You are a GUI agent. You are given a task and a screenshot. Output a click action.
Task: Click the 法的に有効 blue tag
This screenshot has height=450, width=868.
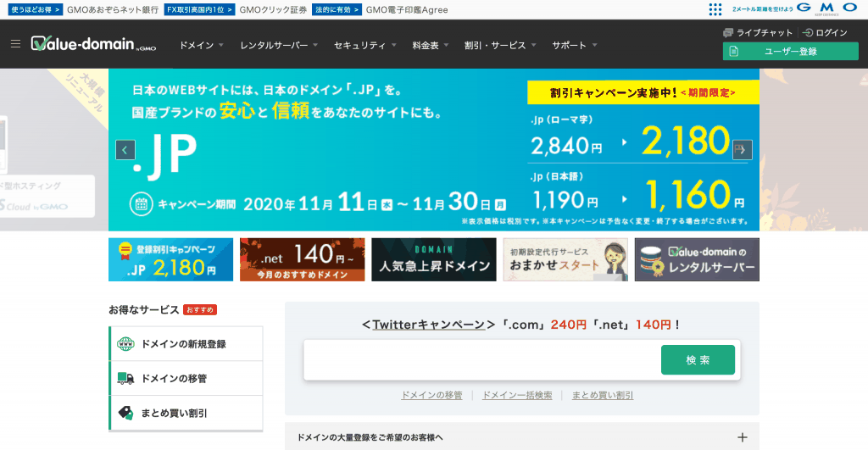337,9
